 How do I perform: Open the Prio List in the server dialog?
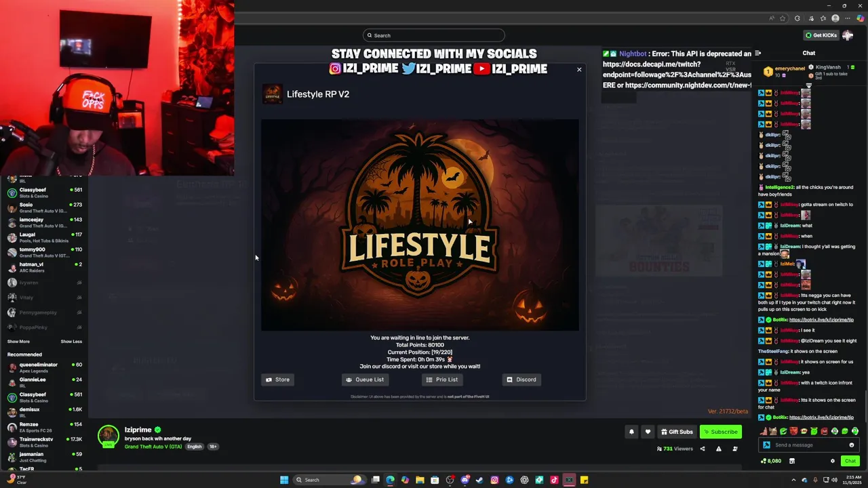pos(441,380)
